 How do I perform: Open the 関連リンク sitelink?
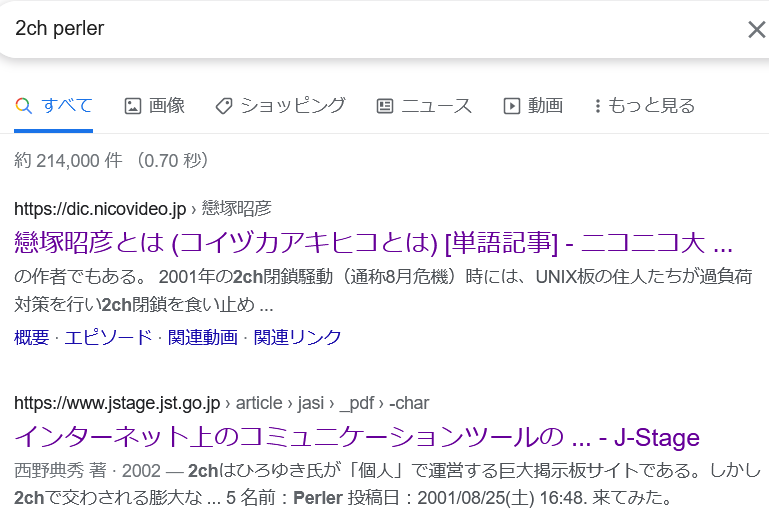tap(298, 337)
